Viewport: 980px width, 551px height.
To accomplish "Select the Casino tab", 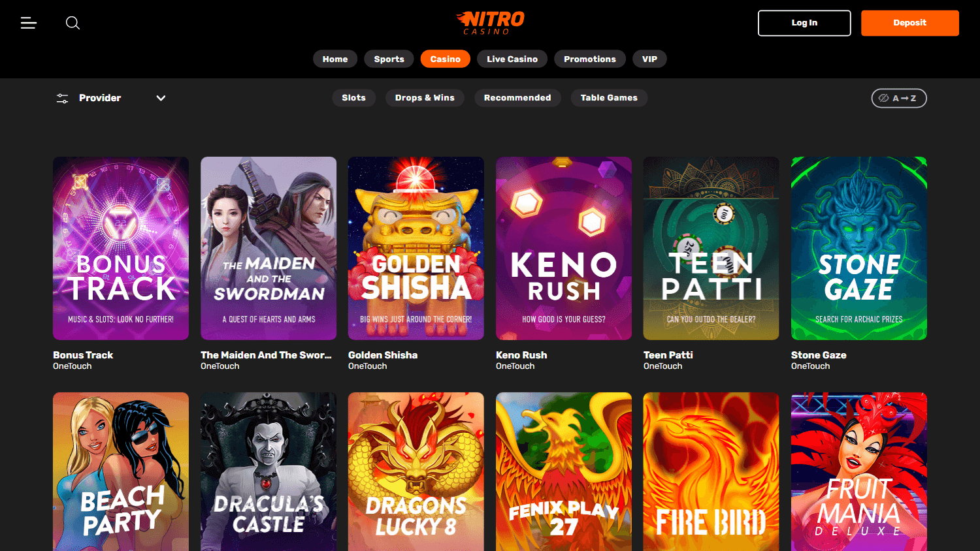I will coord(446,59).
